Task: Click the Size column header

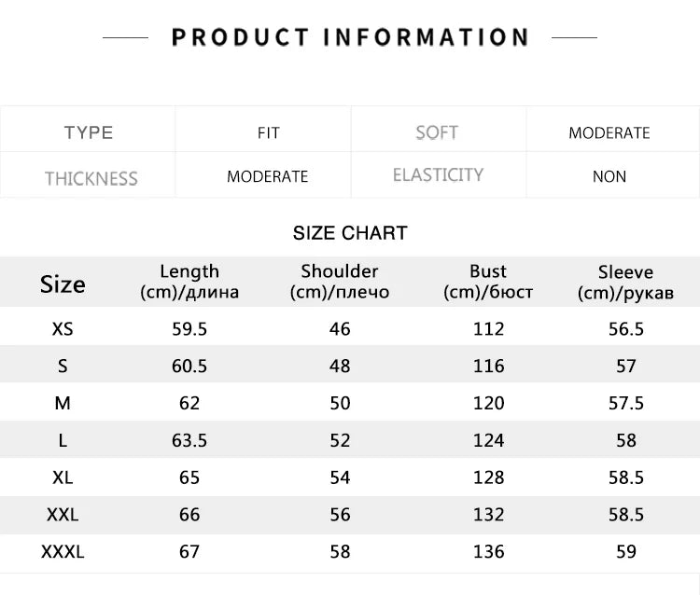Action: pyautogui.click(x=63, y=284)
